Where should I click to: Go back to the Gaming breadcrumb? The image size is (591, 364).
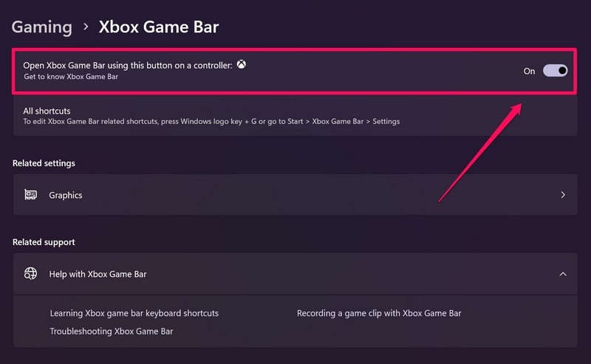[42, 27]
